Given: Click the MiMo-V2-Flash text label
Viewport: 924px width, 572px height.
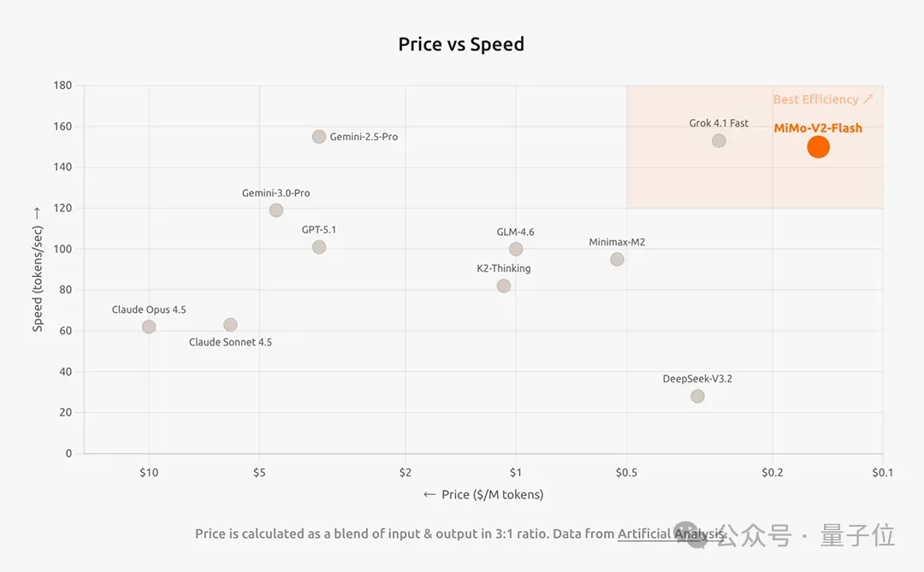Looking at the screenshot, I should (x=818, y=128).
